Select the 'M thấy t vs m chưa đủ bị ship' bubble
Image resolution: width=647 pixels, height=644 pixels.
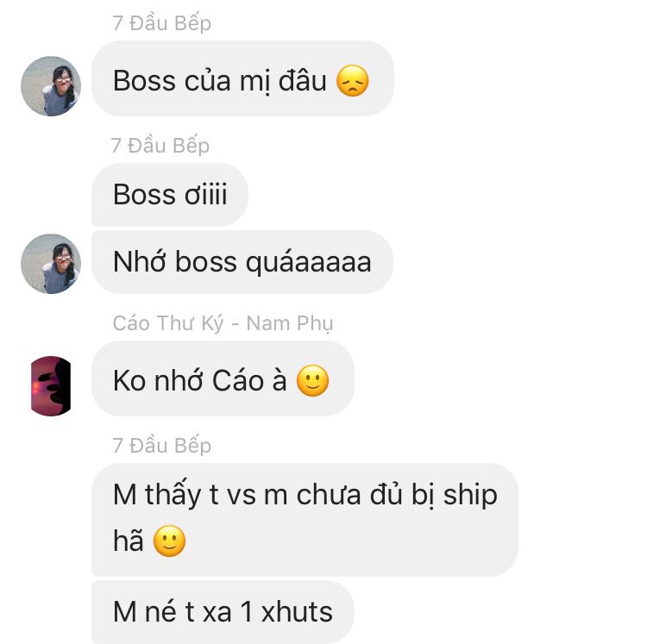click(305, 520)
